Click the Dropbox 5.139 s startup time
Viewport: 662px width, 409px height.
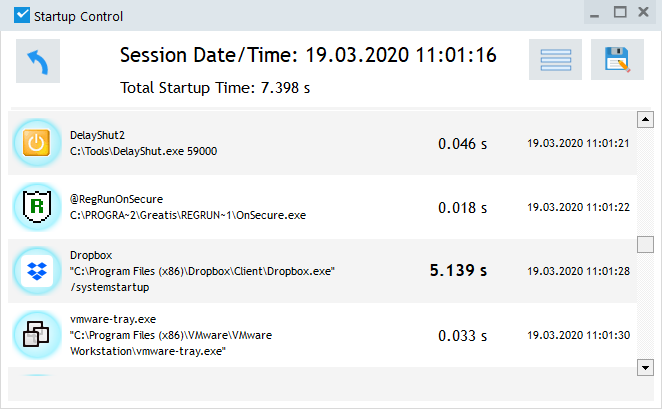coord(458,271)
